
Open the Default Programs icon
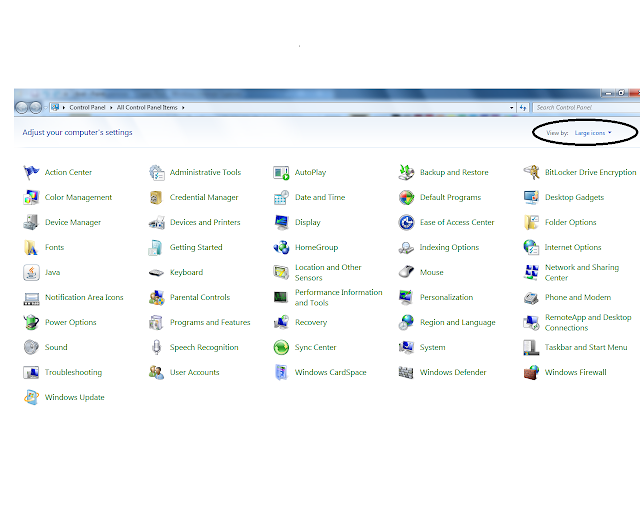[x=406, y=198]
